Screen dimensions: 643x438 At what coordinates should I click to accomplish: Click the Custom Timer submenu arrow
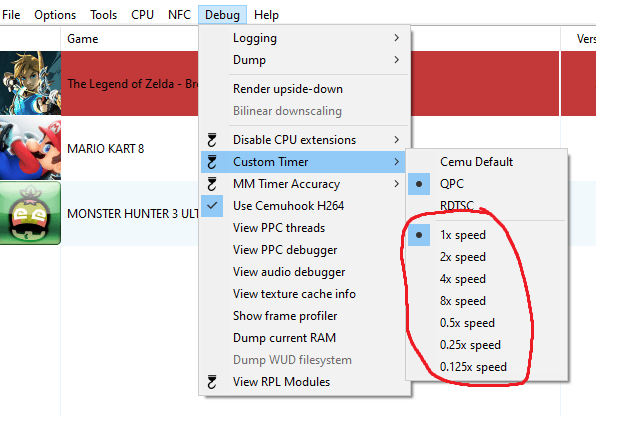[x=396, y=162]
